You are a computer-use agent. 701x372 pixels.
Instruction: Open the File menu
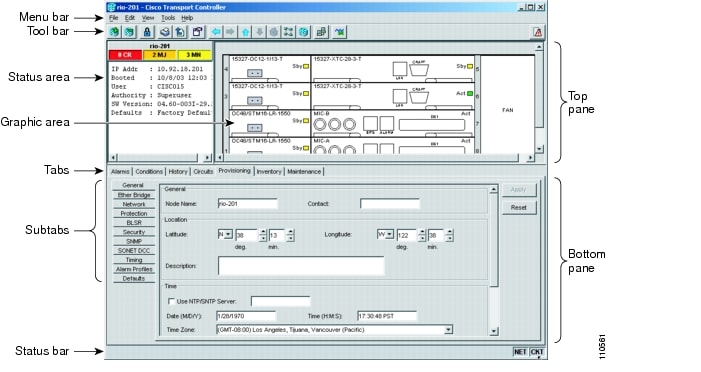click(114, 18)
